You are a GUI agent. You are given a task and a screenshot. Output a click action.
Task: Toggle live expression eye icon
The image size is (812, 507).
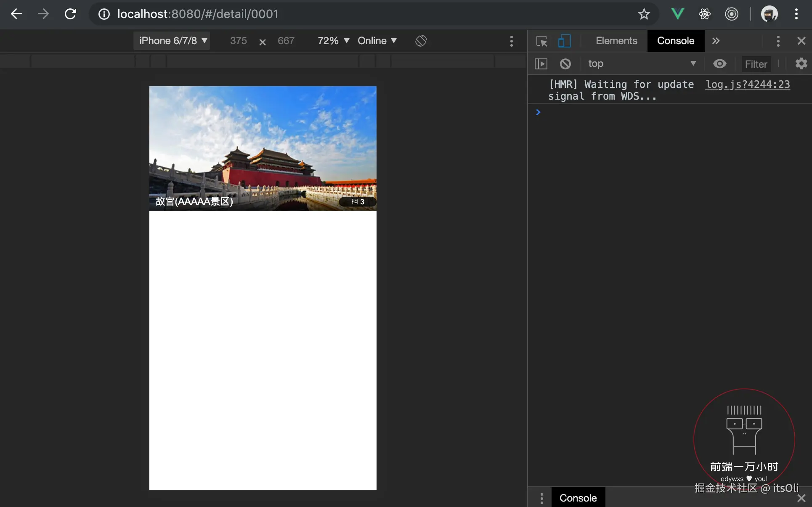pos(719,63)
